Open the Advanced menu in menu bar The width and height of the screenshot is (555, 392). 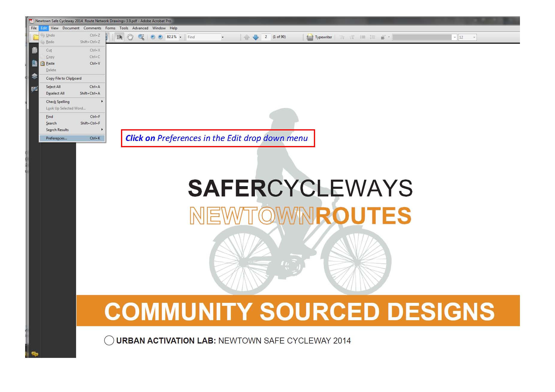[140, 28]
